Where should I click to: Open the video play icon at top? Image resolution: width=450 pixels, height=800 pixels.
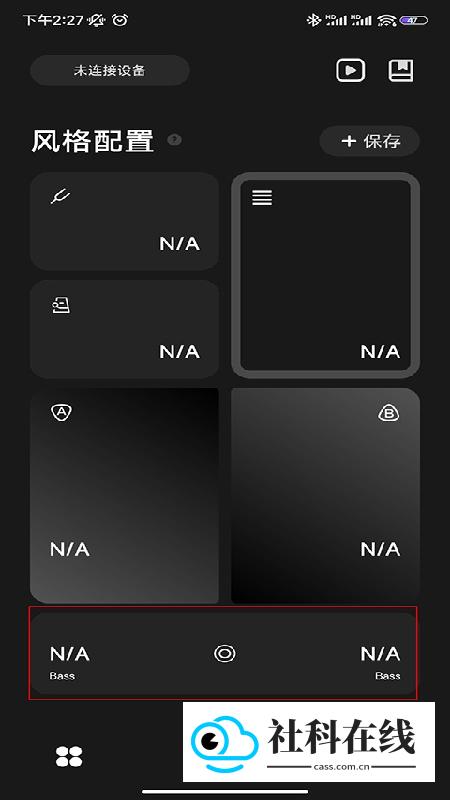[x=350, y=70]
